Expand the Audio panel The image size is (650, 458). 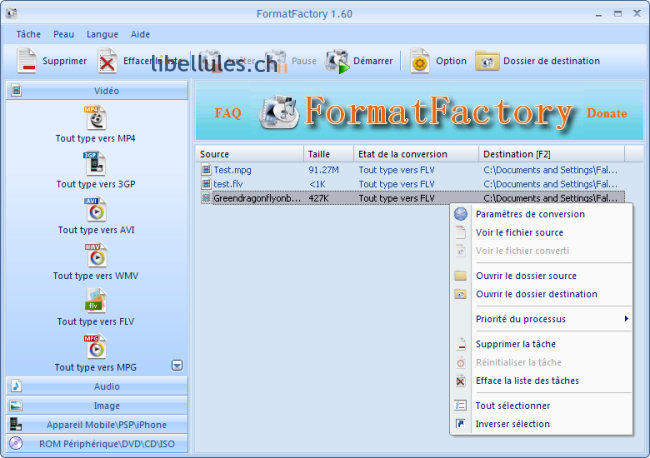coord(97,386)
